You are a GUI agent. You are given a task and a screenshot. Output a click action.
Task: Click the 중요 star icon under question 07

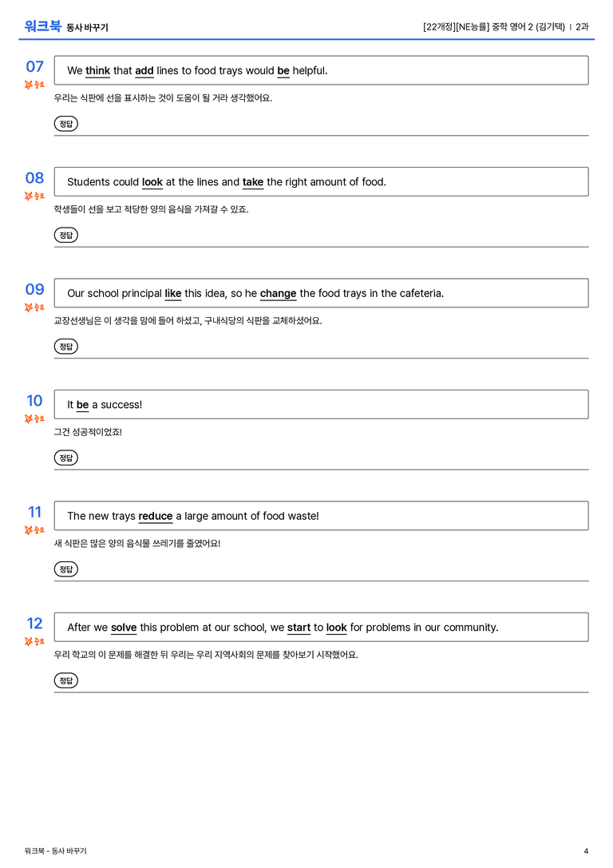point(34,85)
